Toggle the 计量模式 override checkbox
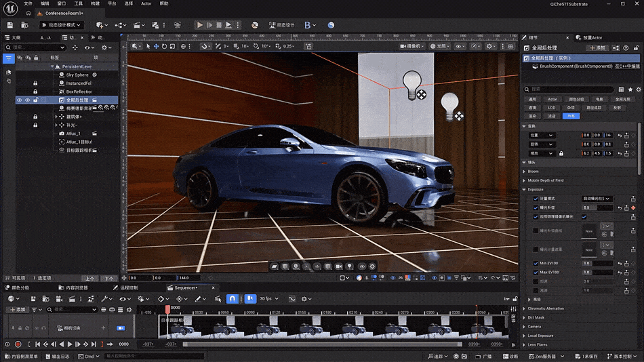The image size is (644, 362). coord(536,199)
